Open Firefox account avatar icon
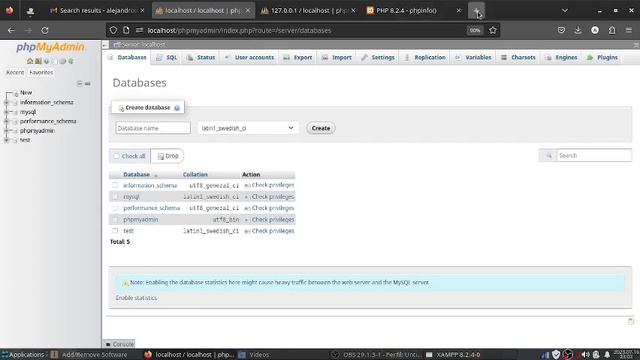This screenshot has height=360, width=640. pos(595,30)
